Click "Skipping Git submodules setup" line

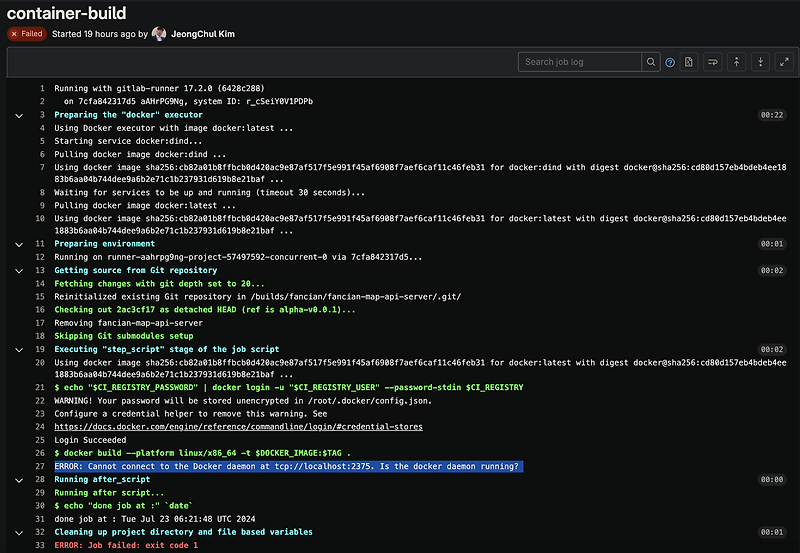124,336
